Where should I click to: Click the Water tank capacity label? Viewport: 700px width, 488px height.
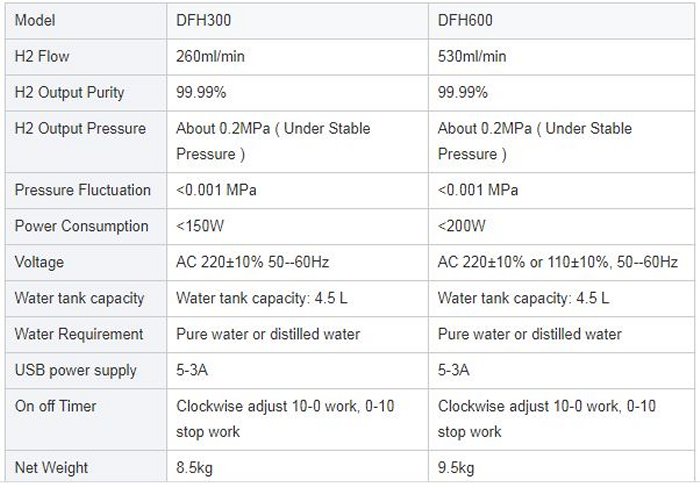[x=79, y=298]
